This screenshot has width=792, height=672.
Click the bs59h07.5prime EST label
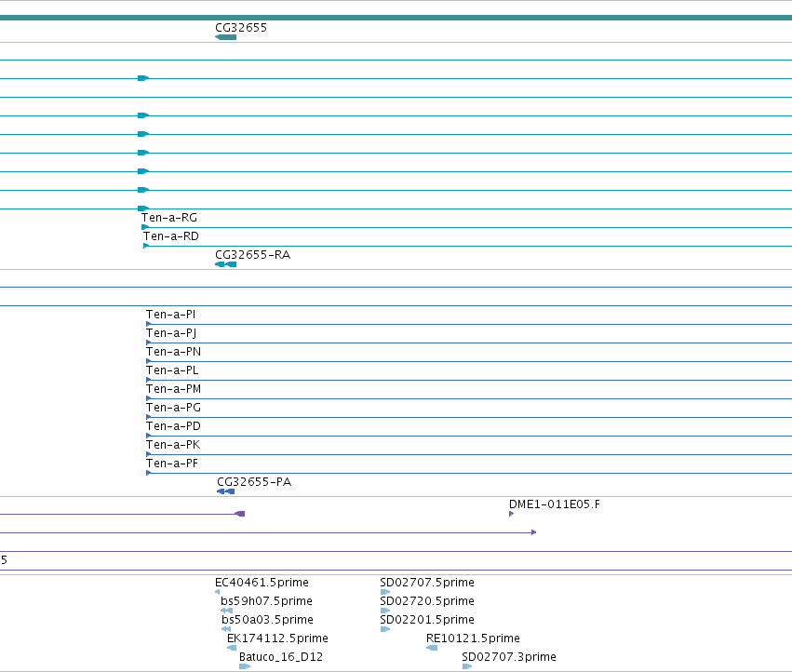266,601
